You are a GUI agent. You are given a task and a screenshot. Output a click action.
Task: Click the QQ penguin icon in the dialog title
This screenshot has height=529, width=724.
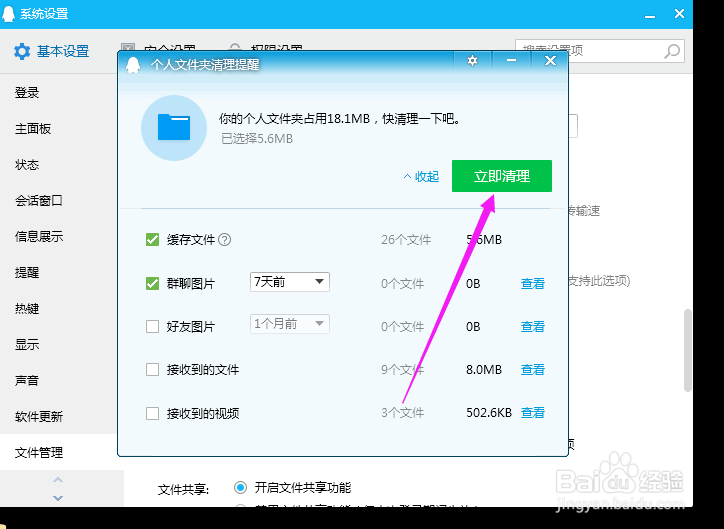coord(133,65)
